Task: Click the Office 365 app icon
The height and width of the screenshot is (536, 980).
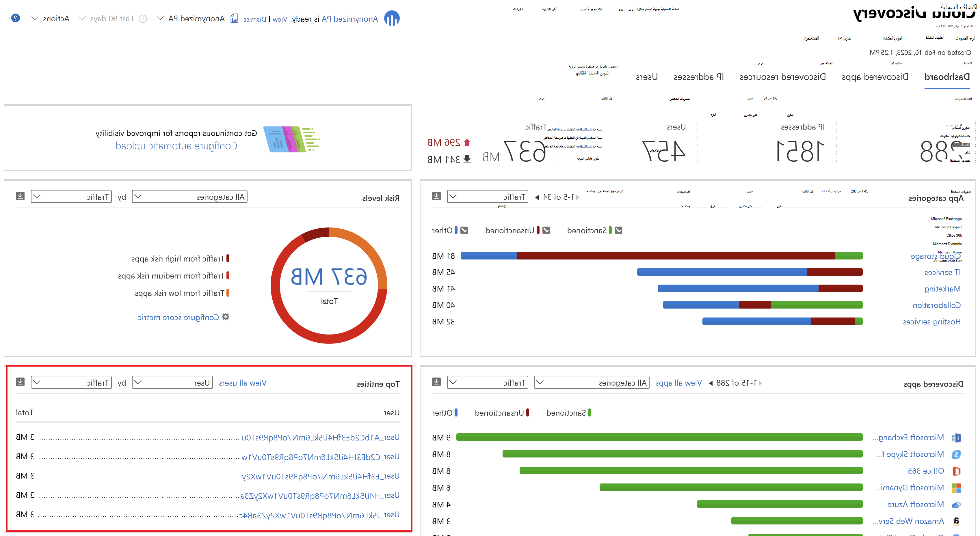Action: coord(956,471)
